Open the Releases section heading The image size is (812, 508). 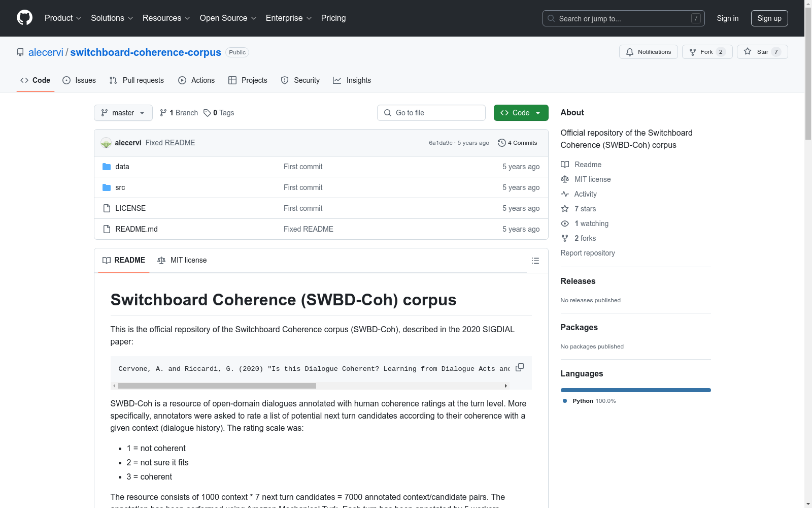pos(578,281)
